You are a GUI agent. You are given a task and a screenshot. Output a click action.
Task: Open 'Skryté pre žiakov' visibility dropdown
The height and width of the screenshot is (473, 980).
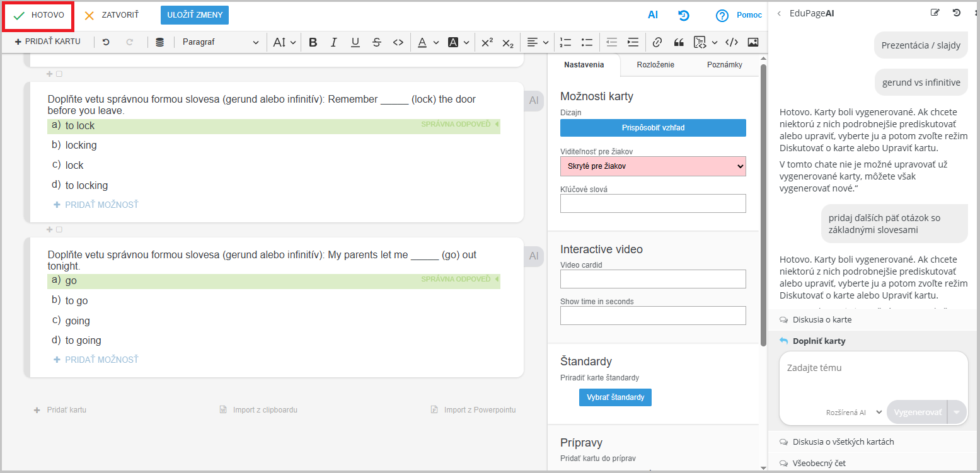click(x=652, y=166)
